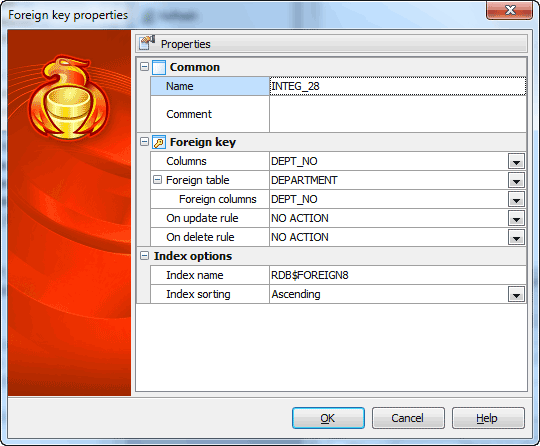The width and height of the screenshot is (540, 446).
Task: Collapse the Common section
Action: 144,66
